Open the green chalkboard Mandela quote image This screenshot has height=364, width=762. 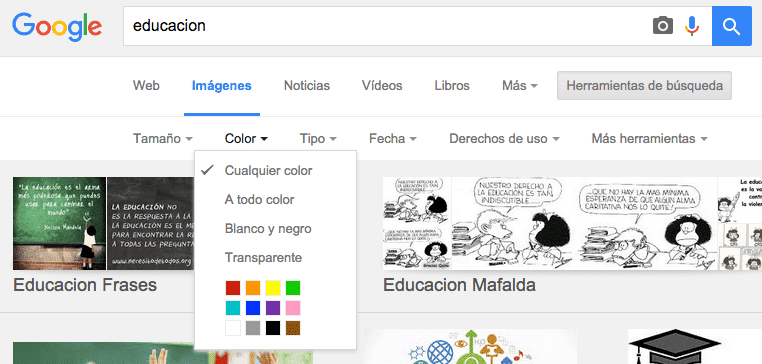click(x=59, y=223)
